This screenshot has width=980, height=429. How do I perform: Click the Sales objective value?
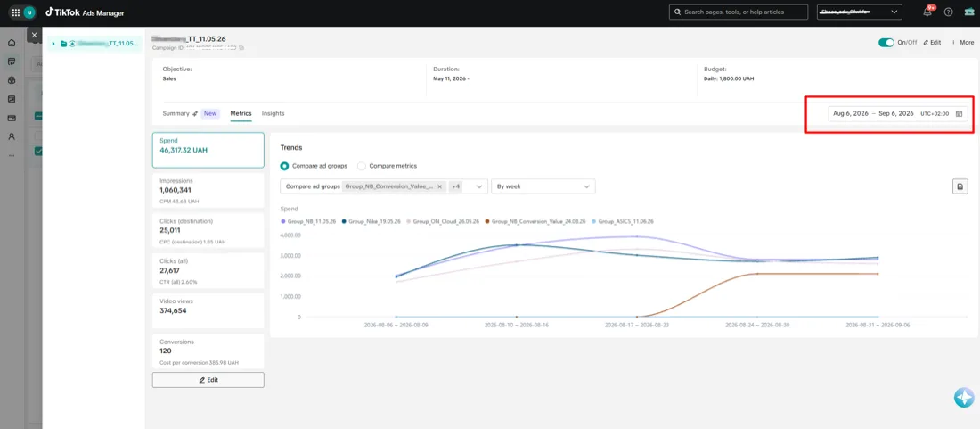click(168, 80)
